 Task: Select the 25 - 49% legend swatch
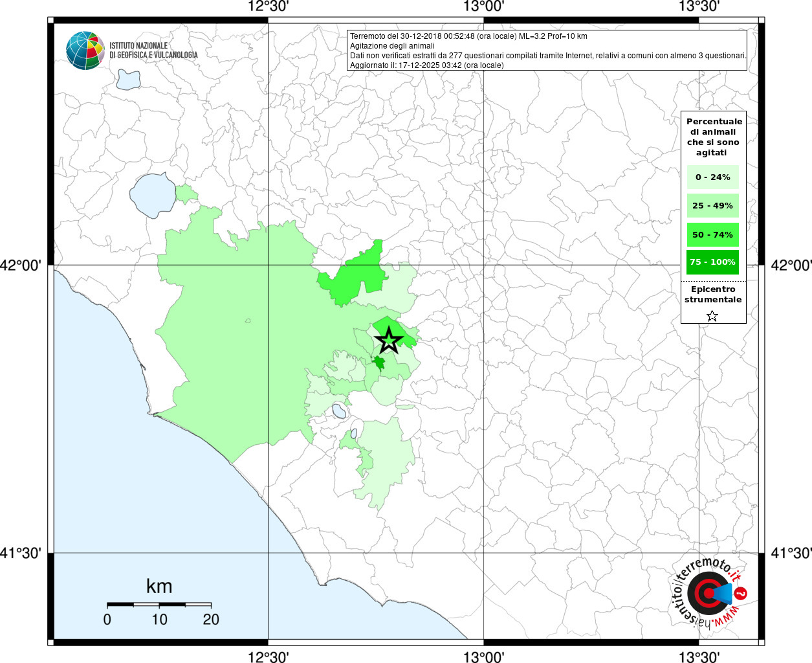click(x=713, y=205)
